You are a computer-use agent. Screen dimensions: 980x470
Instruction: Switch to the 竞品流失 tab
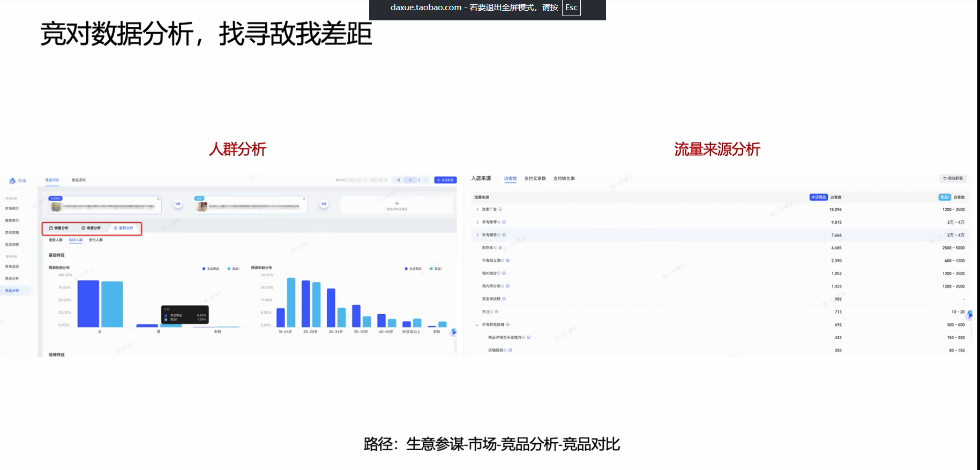coord(79,180)
